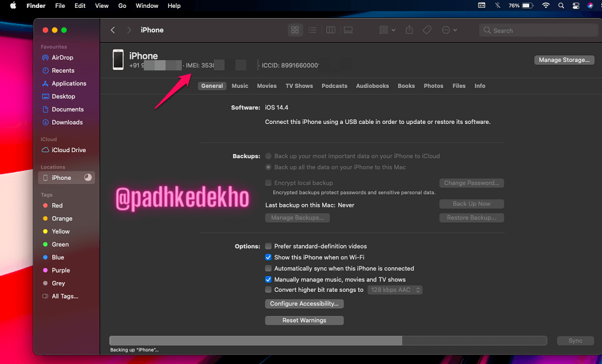
Task: Click Configure Accessibility… button
Action: pos(304,304)
